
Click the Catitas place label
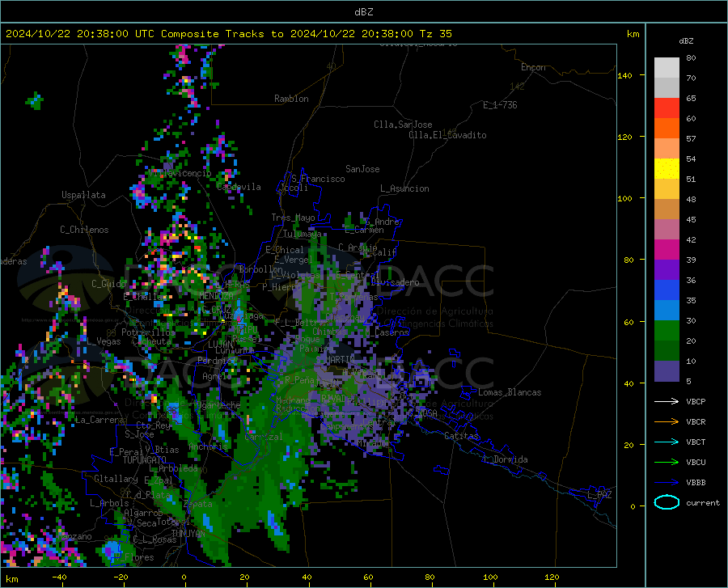[x=461, y=436]
